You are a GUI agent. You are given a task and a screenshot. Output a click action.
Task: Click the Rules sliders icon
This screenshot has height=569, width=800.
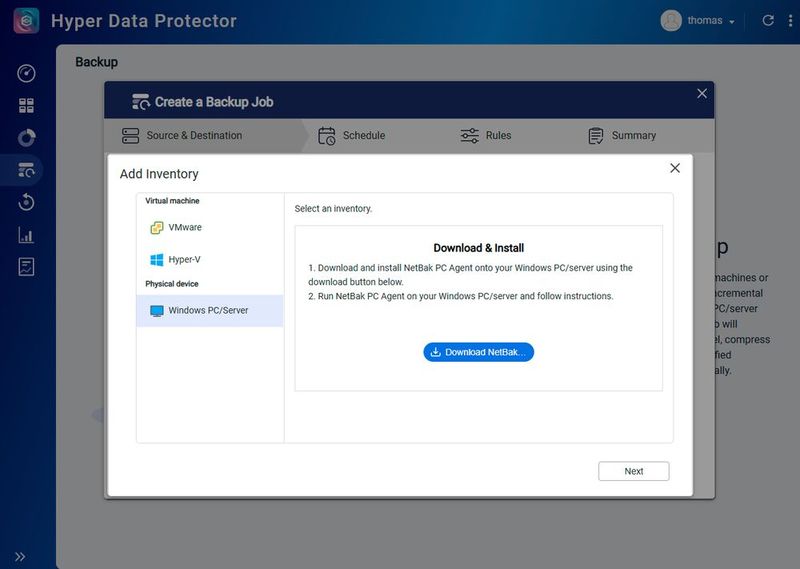click(x=469, y=136)
